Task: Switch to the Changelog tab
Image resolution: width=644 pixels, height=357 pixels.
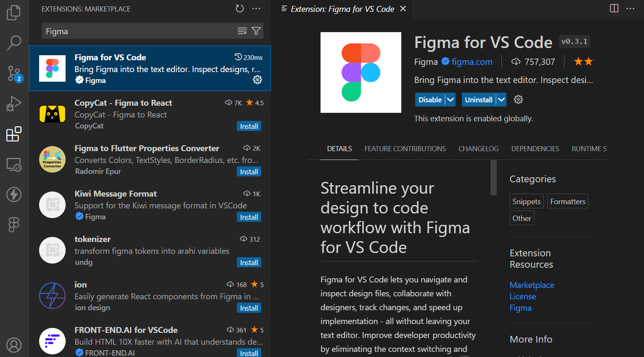Action: click(478, 149)
